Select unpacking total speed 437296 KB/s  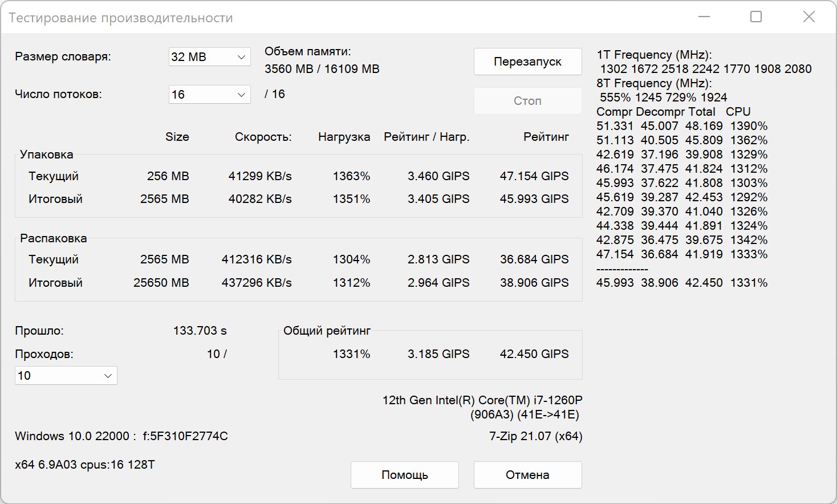pyautogui.click(x=257, y=283)
